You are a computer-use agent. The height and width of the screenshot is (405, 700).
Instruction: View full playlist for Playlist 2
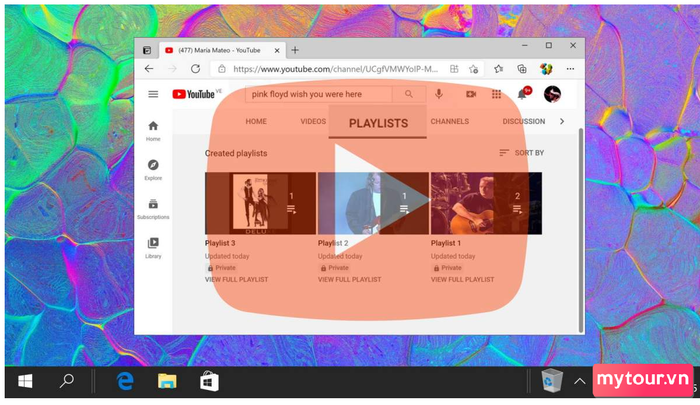click(350, 280)
